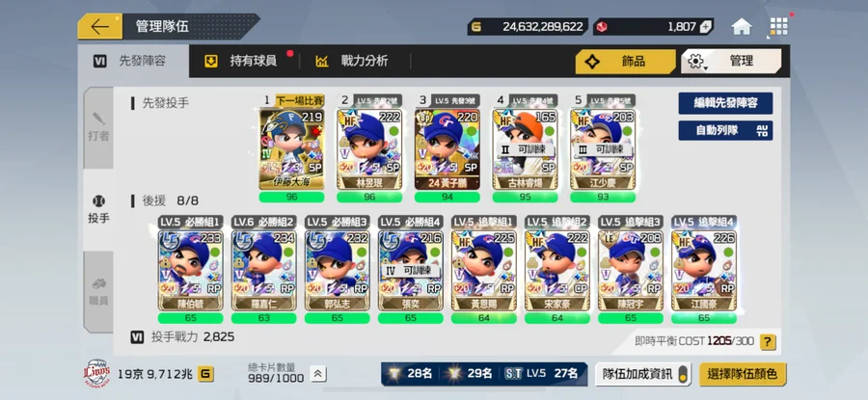Open the 職員 staff side tab
Screen dimensions: 868x400
[98, 291]
